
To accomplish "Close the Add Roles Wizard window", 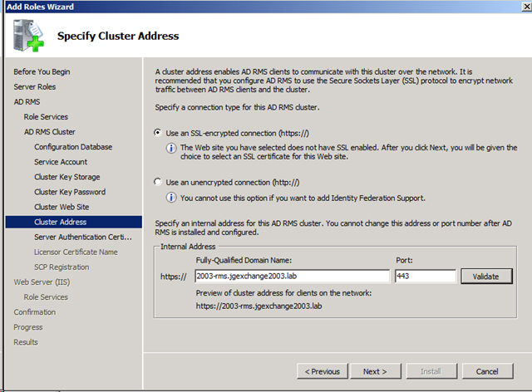I will [x=527, y=7].
